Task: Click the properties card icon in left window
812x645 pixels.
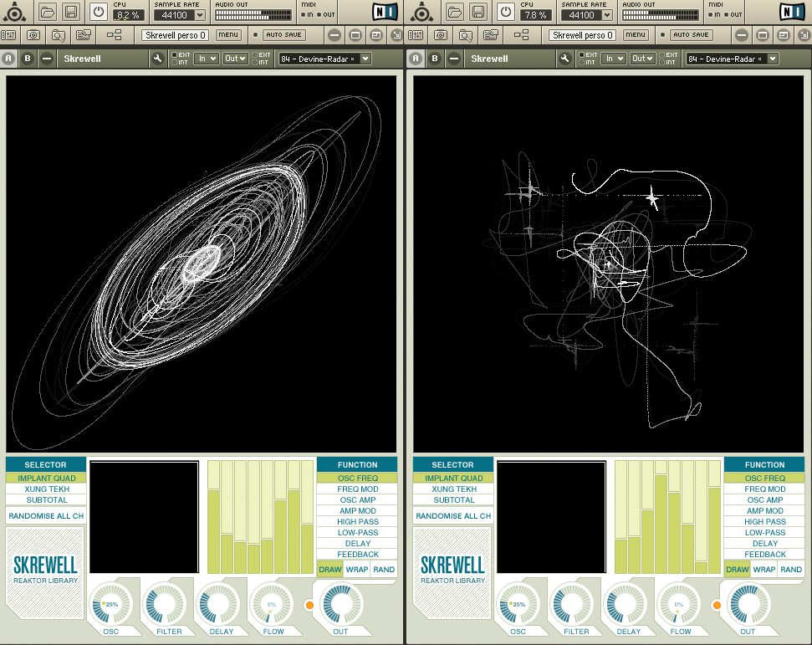Action: (x=83, y=35)
